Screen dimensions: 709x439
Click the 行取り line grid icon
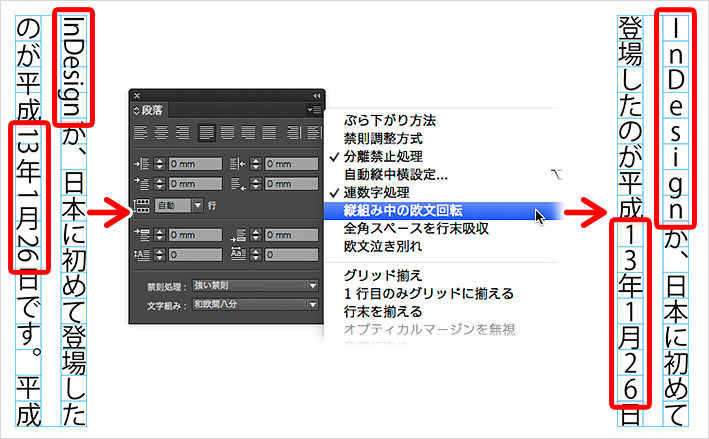point(141,206)
